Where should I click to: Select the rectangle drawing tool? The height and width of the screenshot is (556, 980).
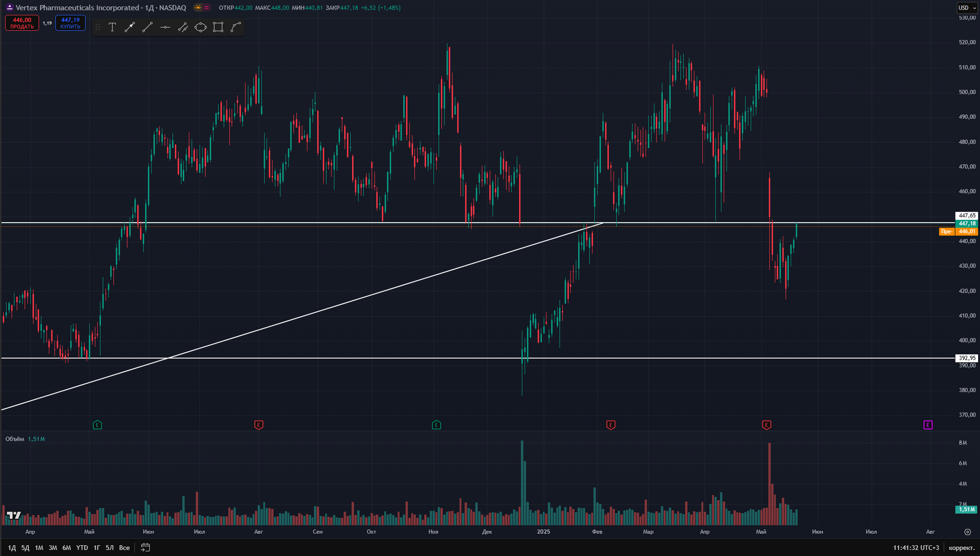[218, 27]
